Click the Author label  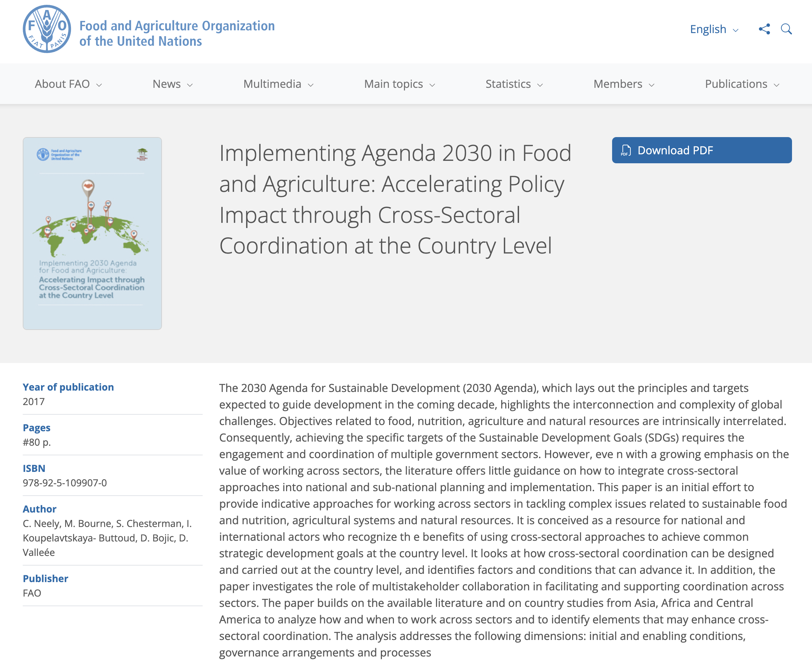(x=40, y=509)
